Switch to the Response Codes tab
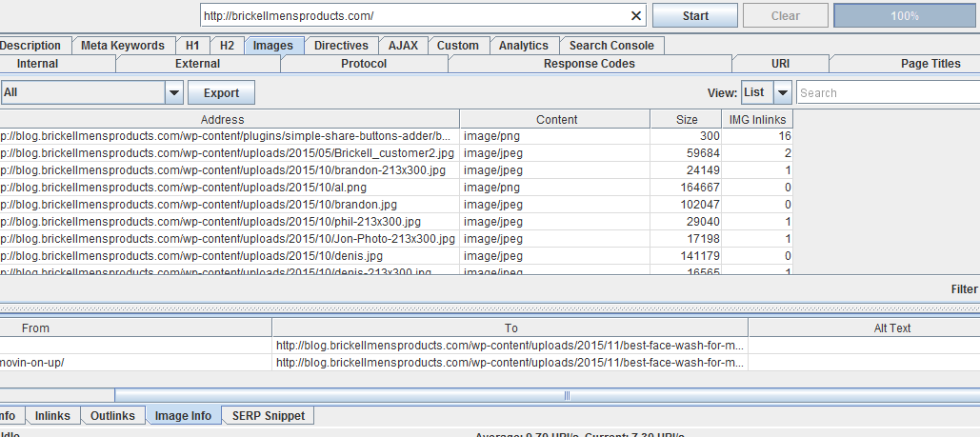Screen dimensions: 980x437 pyautogui.click(x=589, y=64)
